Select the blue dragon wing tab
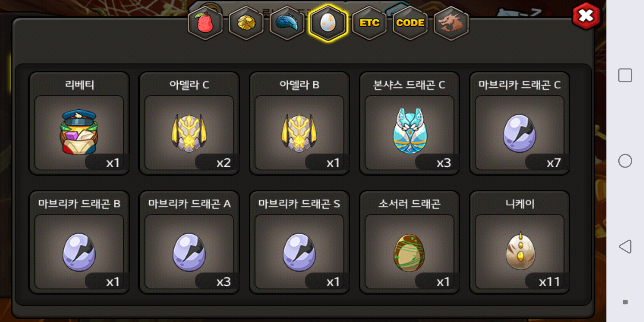 (287, 23)
